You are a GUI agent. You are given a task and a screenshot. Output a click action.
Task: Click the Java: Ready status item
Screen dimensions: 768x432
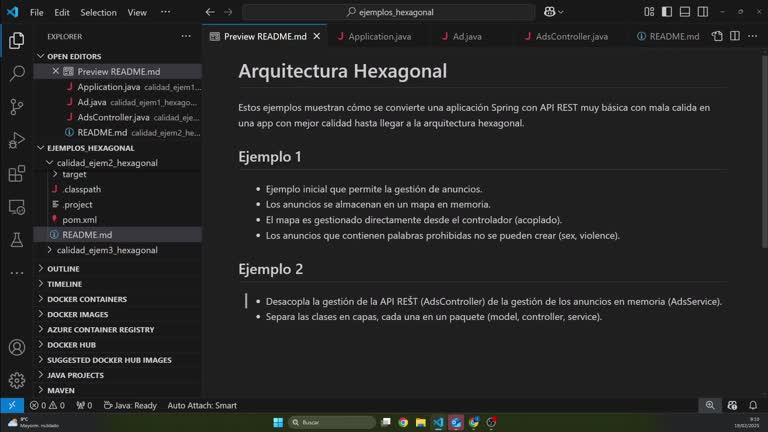click(130, 405)
